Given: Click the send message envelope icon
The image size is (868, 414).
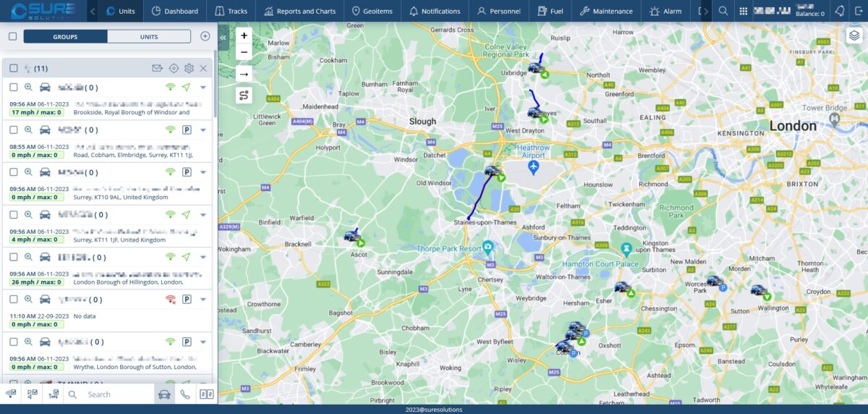Looking at the screenshot, I should tap(157, 68).
